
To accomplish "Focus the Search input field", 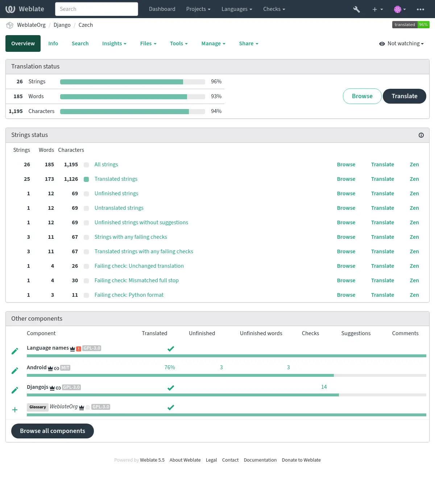I will (x=96, y=9).
